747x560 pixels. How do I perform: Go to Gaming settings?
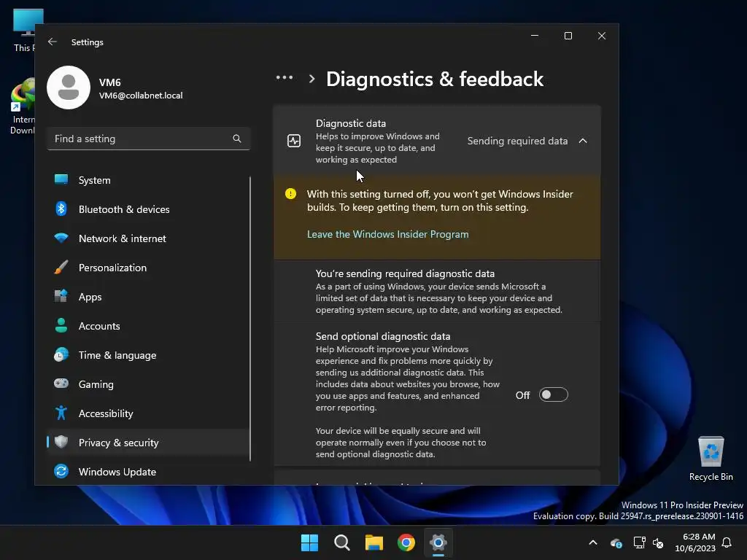tap(148, 384)
